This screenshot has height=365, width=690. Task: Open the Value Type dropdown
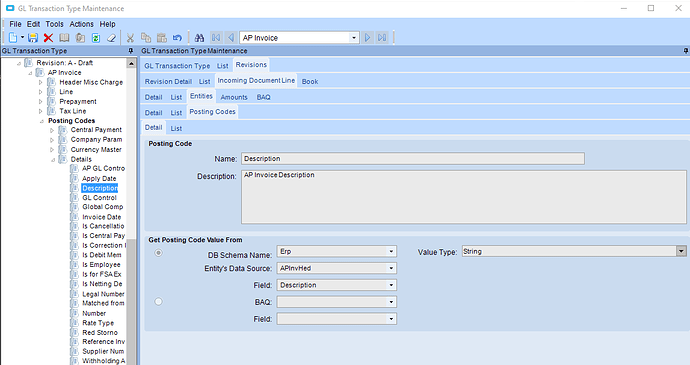681,251
